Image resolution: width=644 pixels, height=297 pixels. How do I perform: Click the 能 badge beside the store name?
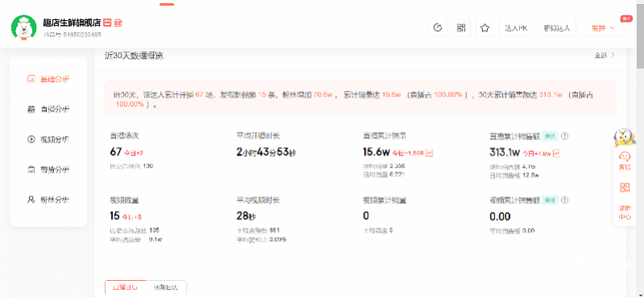(118, 23)
